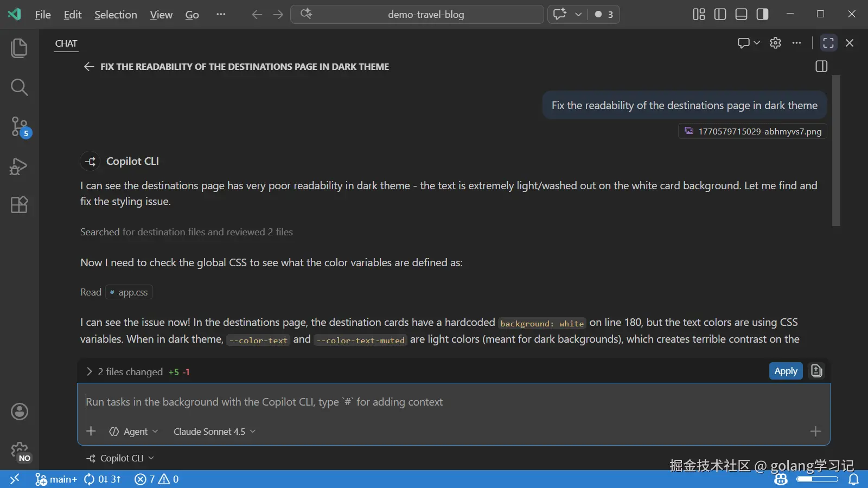Viewport: 868px width, 488px height.
Task: Toggle the chat sessions side panel icon
Action: click(x=821, y=66)
